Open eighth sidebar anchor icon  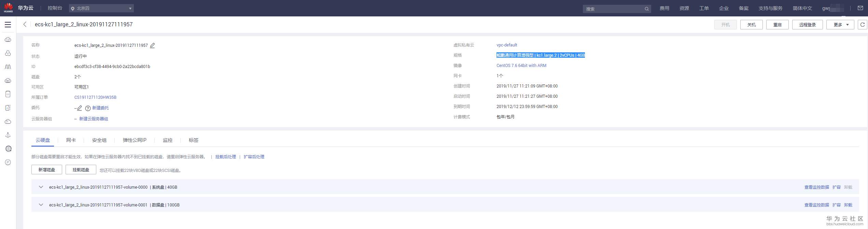8,135
